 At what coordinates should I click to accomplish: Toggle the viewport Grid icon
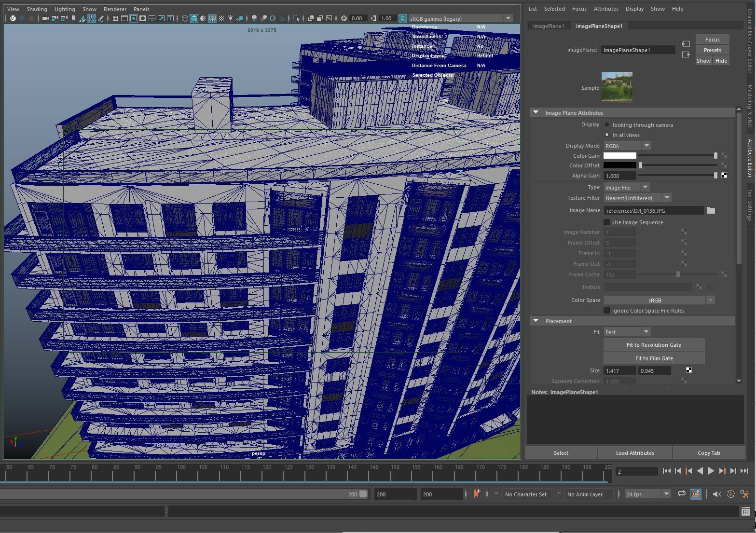point(115,18)
